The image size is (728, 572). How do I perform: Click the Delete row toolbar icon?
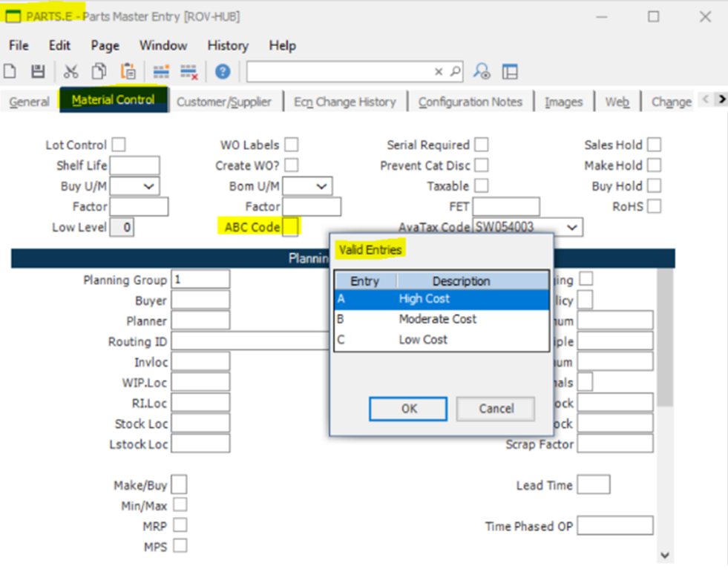tap(189, 72)
